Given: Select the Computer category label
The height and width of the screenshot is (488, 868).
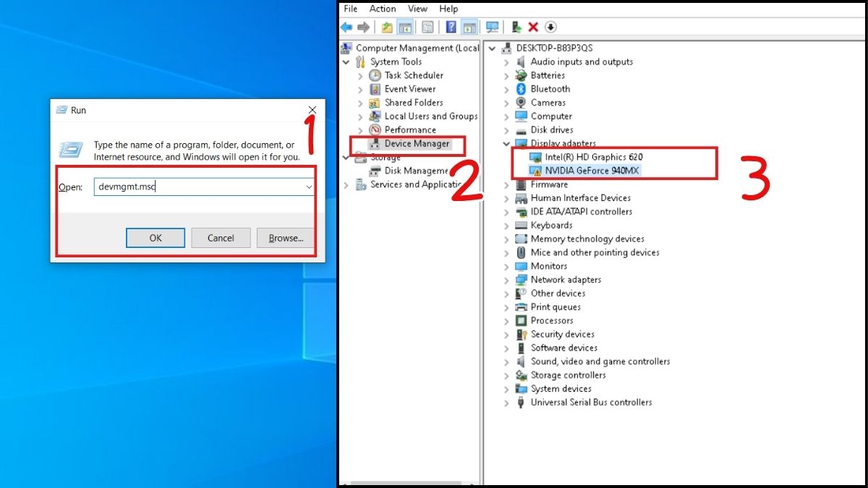Looking at the screenshot, I should (x=551, y=116).
